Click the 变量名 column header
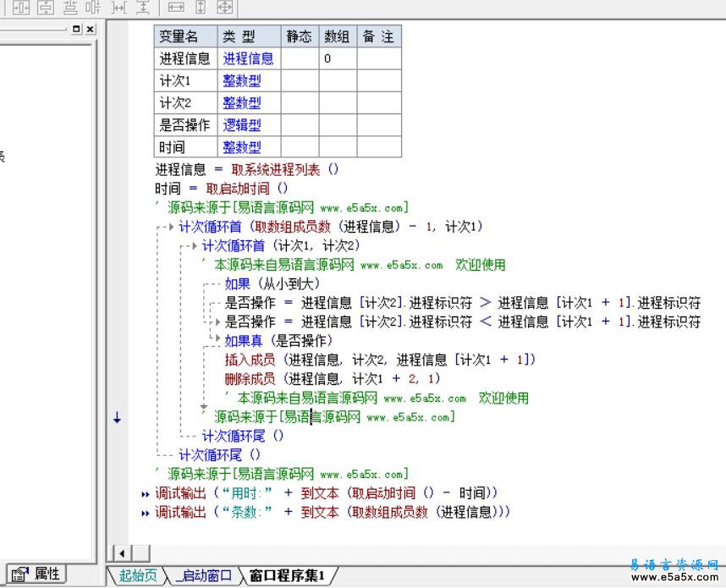This screenshot has width=726, height=588. 185,36
